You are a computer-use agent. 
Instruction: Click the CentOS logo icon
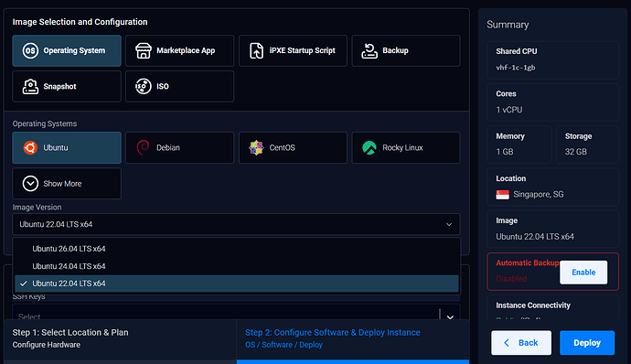point(256,148)
